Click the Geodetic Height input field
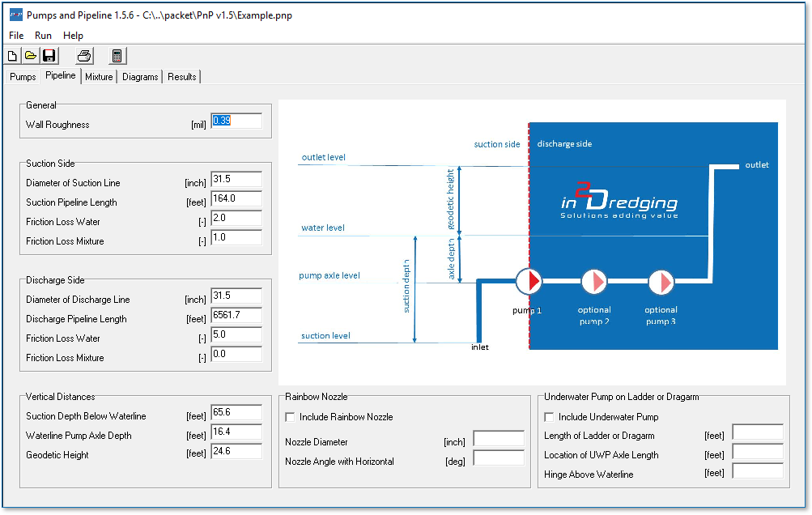The width and height of the screenshot is (812, 515). (x=236, y=451)
